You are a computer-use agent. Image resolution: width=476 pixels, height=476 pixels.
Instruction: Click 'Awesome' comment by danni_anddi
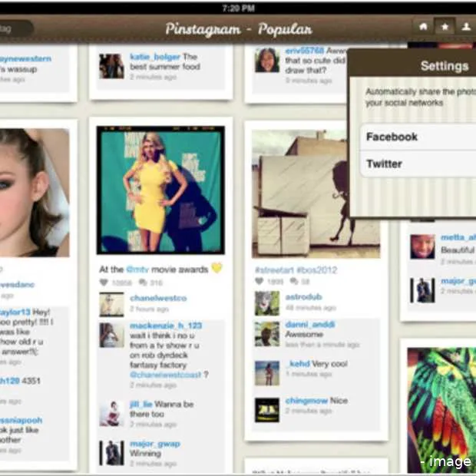click(304, 334)
